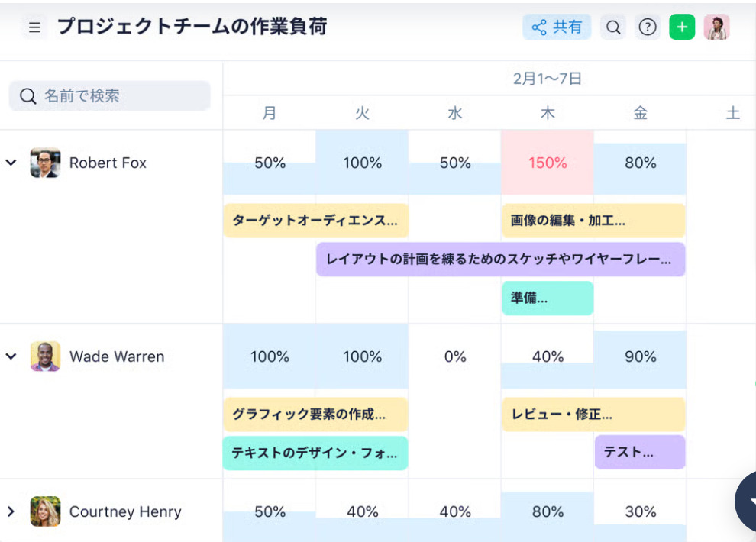Open the hamburger navigation menu
This screenshot has width=756, height=542.
tap(34, 26)
